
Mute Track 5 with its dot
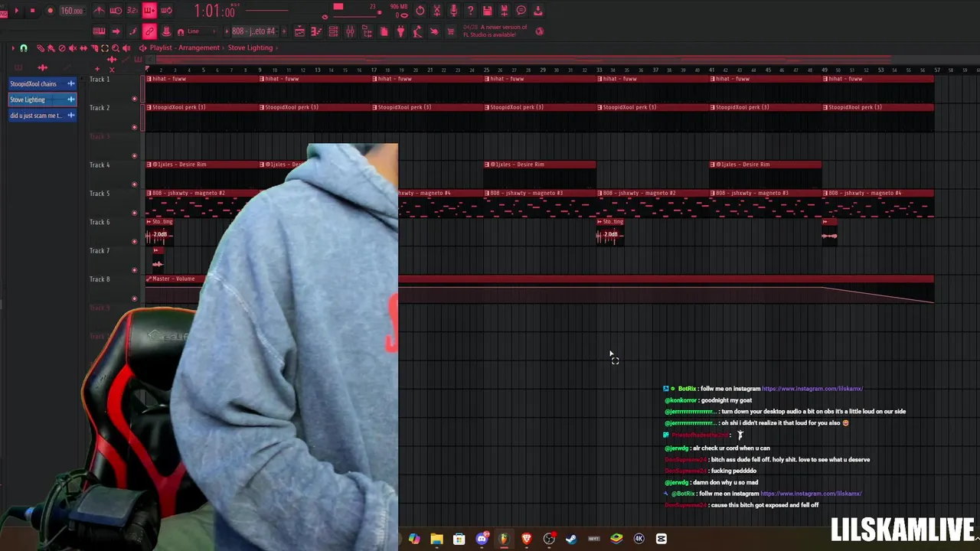point(135,212)
